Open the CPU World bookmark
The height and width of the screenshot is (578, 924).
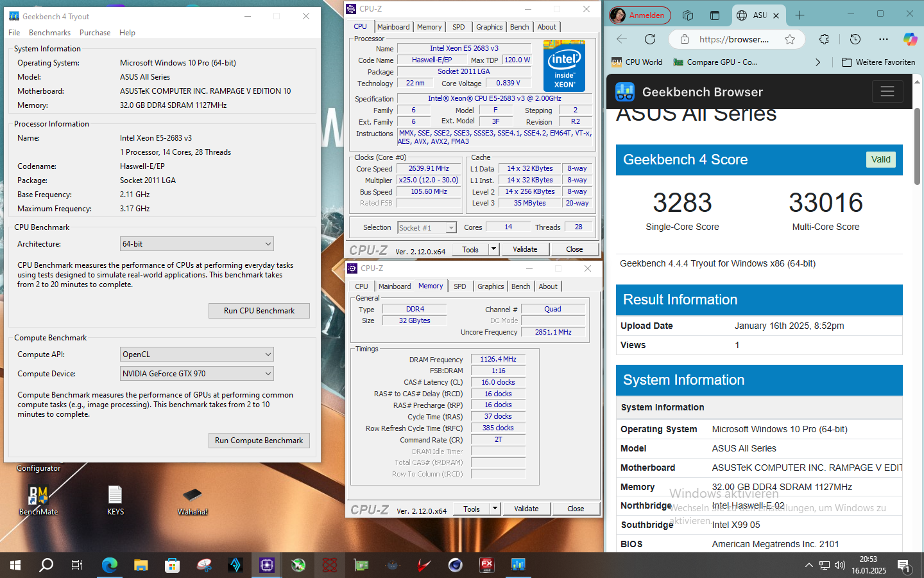pos(637,62)
